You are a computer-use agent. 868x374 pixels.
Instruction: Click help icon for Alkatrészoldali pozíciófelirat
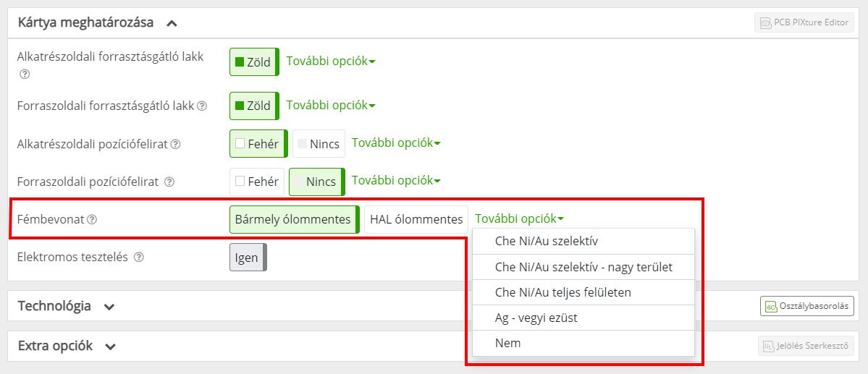coord(175,144)
